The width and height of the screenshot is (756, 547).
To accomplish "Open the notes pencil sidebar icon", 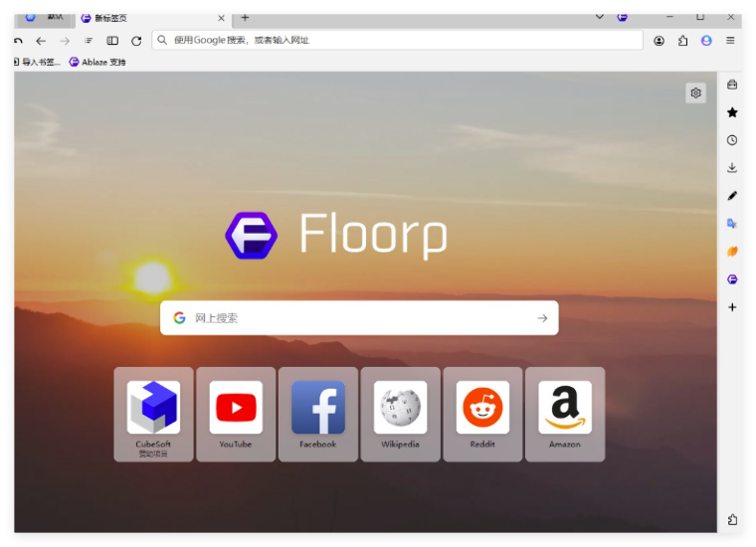I will click(x=732, y=196).
